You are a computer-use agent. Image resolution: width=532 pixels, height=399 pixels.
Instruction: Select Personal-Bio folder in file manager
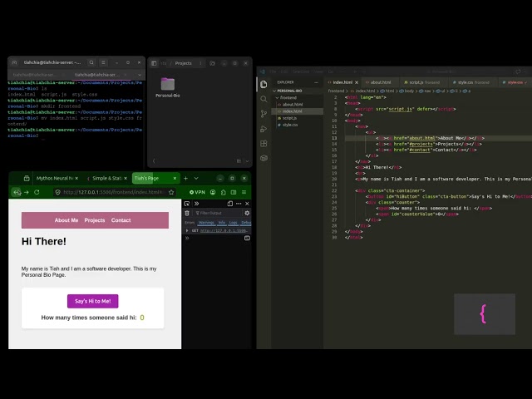coord(168,87)
